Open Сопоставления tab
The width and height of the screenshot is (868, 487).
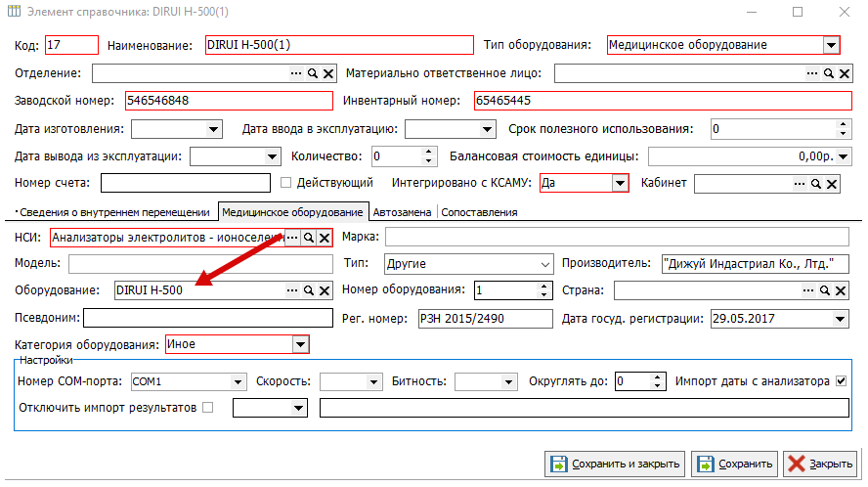click(479, 212)
